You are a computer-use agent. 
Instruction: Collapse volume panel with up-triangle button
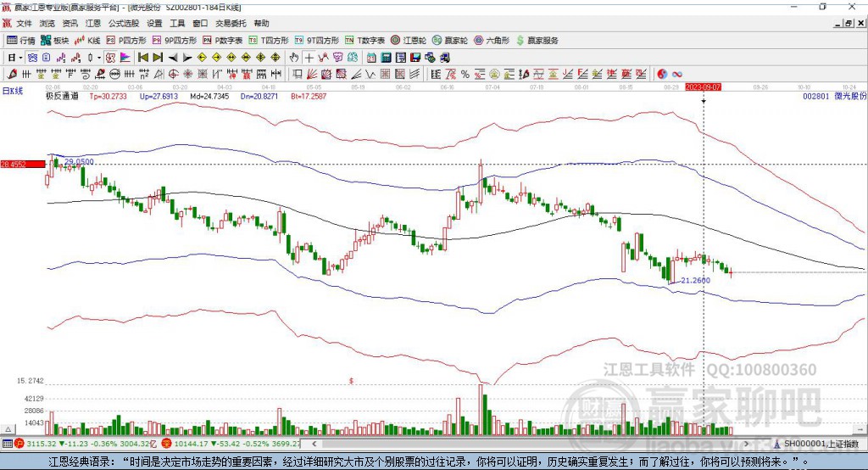(x=8, y=429)
